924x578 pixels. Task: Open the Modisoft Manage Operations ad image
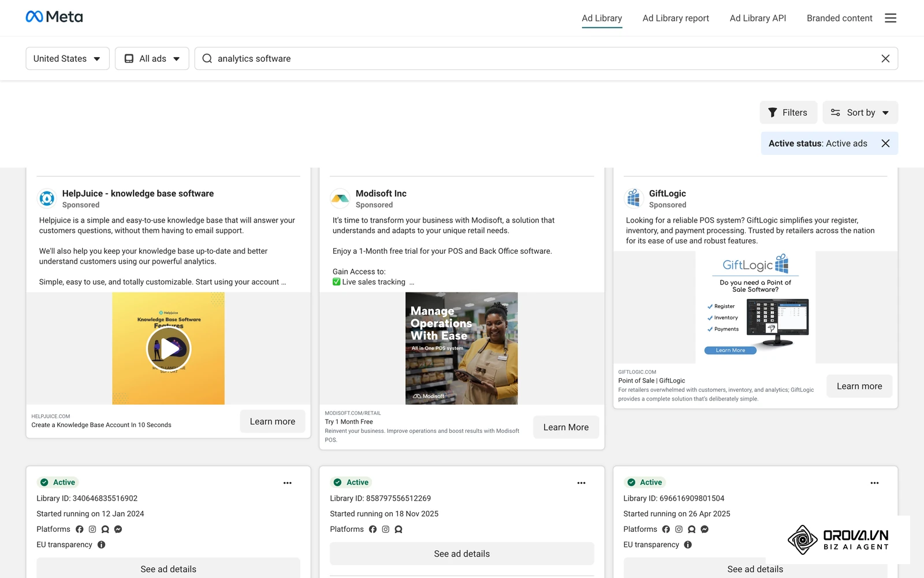tap(461, 349)
